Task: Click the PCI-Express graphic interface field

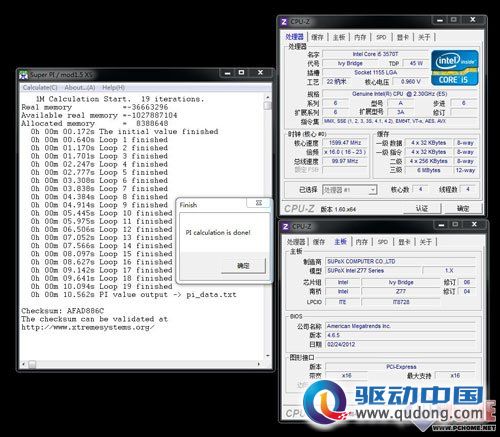Action: tap(401, 367)
